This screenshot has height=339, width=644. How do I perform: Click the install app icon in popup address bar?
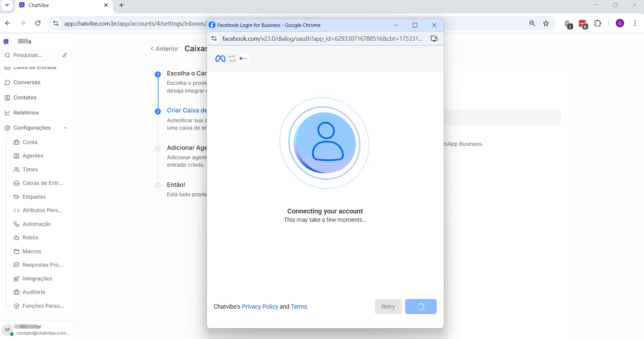pyautogui.click(x=434, y=39)
